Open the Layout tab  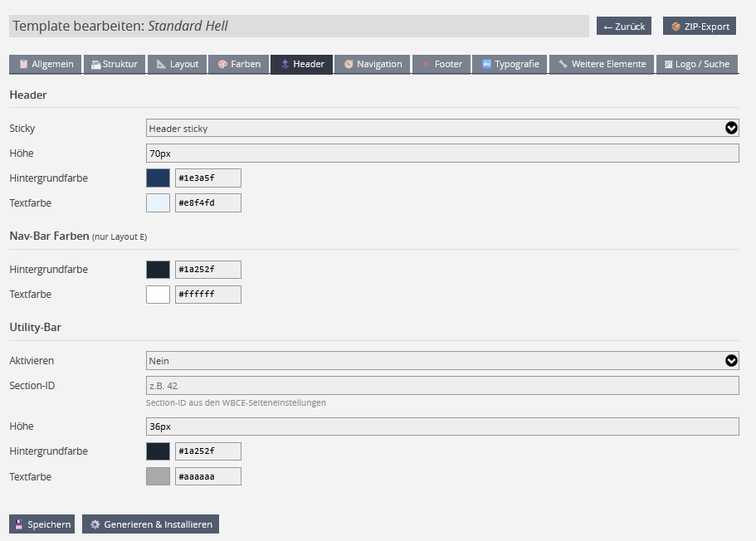pos(177,64)
